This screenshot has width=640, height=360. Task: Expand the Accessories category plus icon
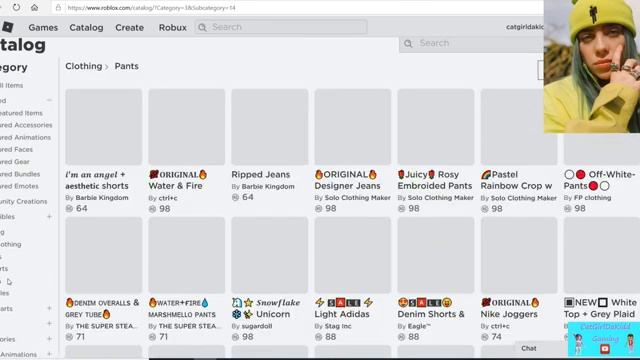(49, 339)
